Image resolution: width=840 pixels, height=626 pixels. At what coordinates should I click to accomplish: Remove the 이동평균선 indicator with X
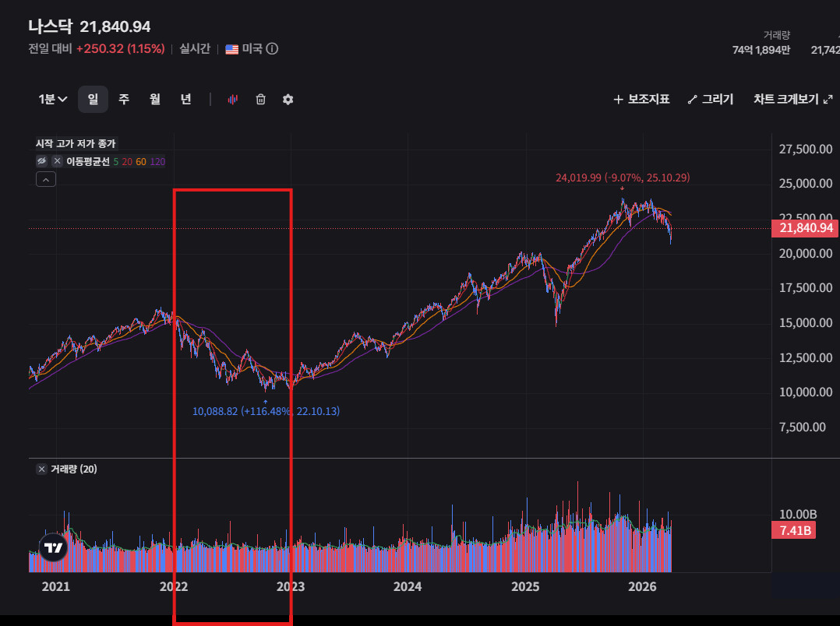pyautogui.click(x=58, y=161)
